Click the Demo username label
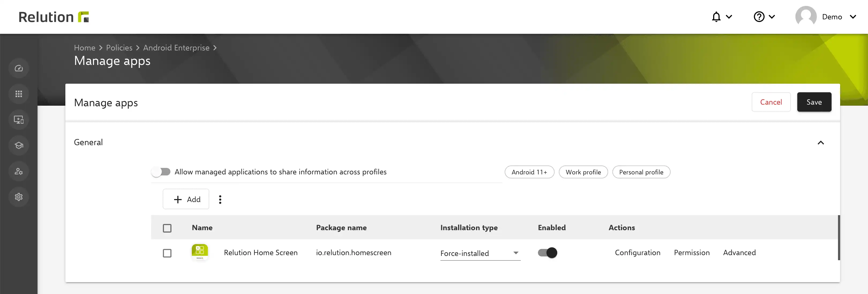 click(x=832, y=17)
